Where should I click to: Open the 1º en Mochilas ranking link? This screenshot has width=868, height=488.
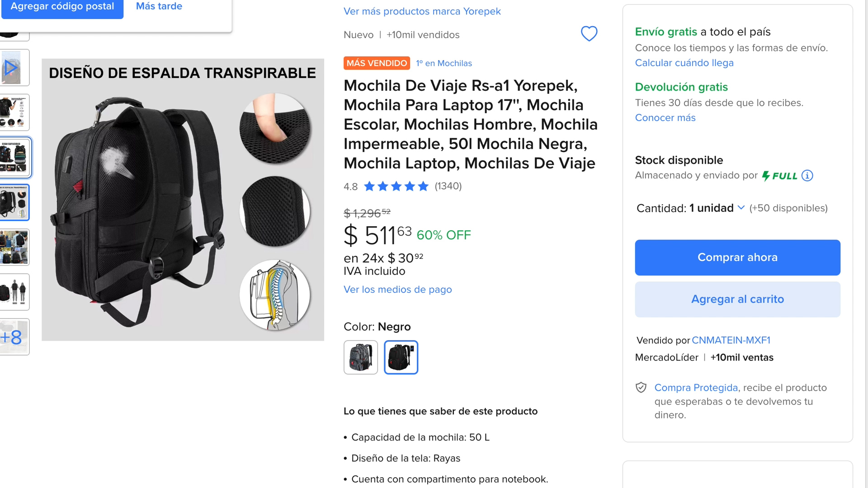click(444, 63)
